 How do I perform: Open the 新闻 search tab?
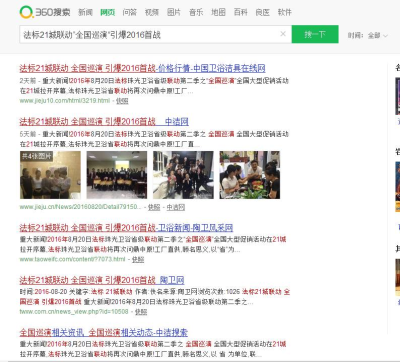click(85, 12)
